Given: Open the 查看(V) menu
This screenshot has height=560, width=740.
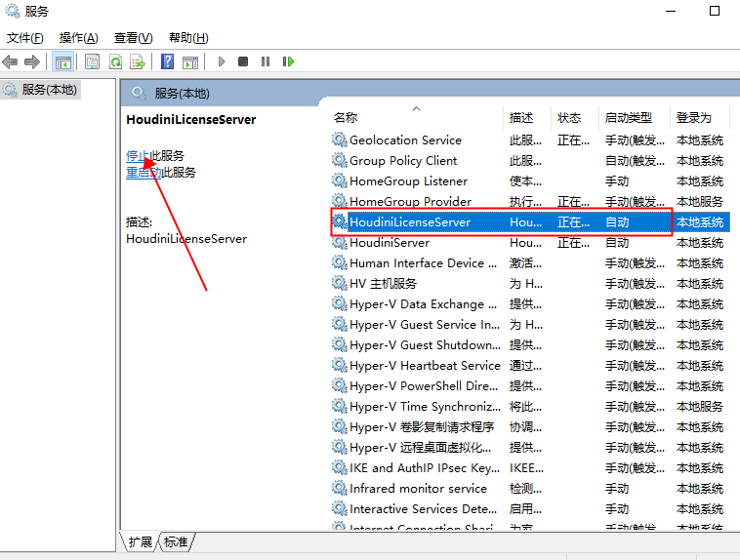Looking at the screenshot, I should pyautogui.click(x=134, y=38).
